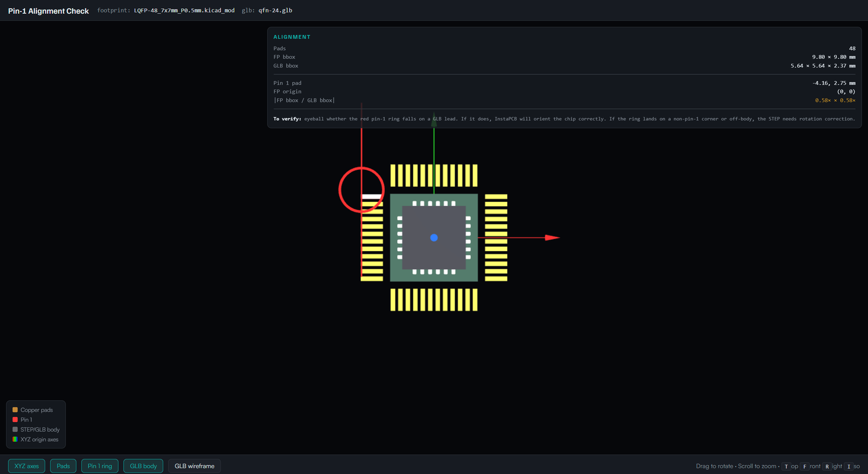
Task: Toggle the GLB body button
Action: pos(143,466)
